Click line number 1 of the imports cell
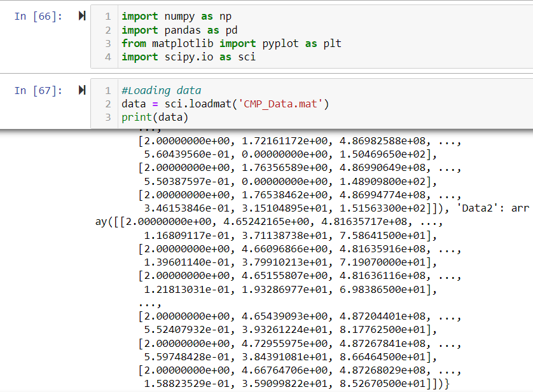This screenshot has height=392, width=533. [108, 16]
